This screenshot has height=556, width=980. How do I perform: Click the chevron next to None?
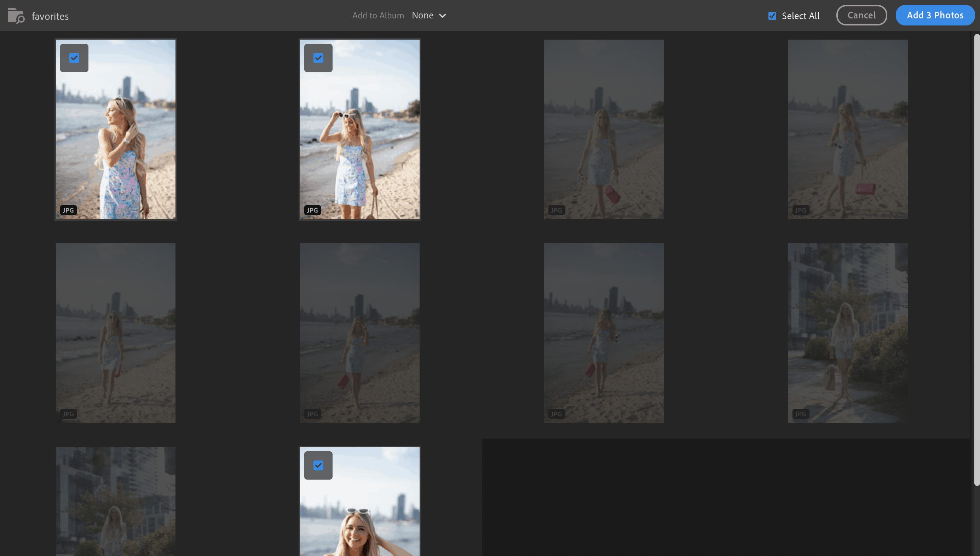[x=443, y=16]
